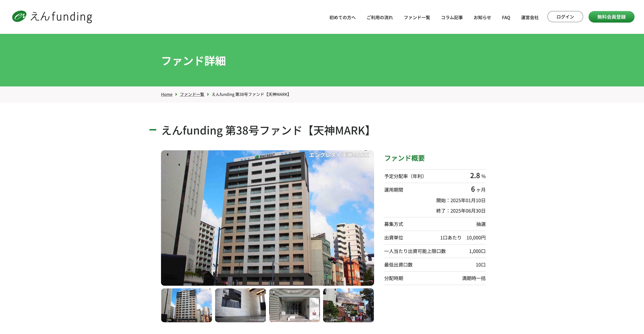The width and height of the screenshot is (644, 334).
Task: Select the ENCREST entrance thumbnail
Action: coord(294,305)
